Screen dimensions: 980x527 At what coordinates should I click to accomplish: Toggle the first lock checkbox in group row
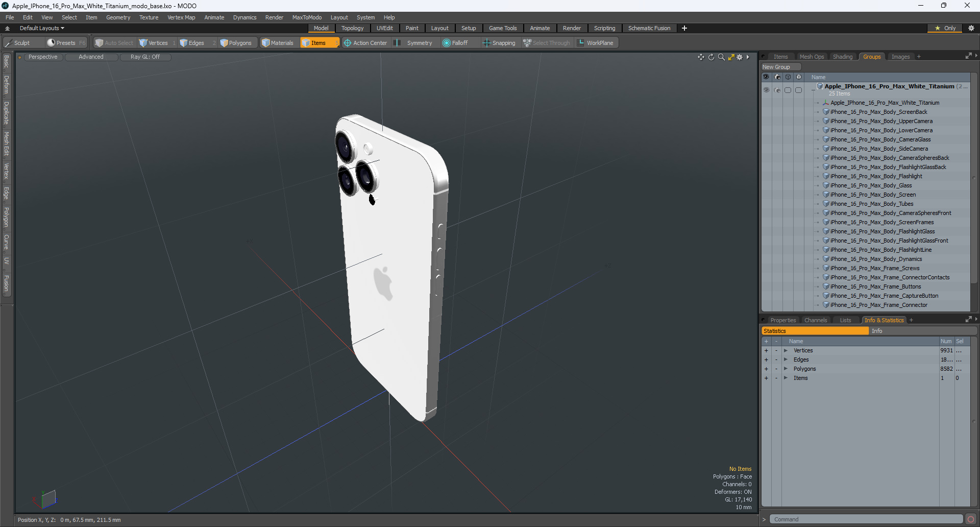788,90
